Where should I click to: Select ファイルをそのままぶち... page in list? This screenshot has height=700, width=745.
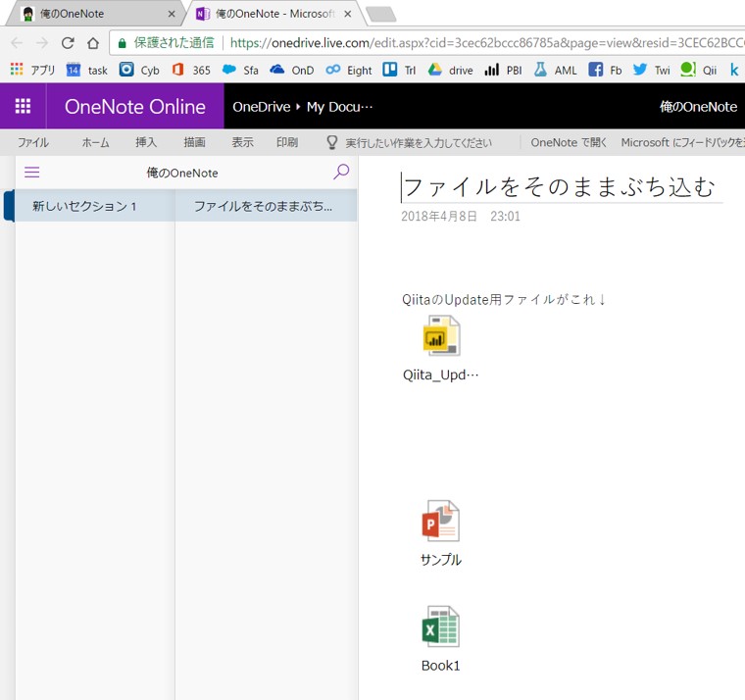[266, 206]
